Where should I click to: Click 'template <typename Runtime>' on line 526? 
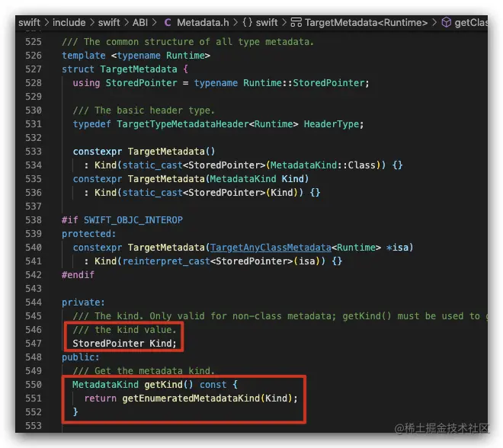pyautogui.click(x=136, y=56)
